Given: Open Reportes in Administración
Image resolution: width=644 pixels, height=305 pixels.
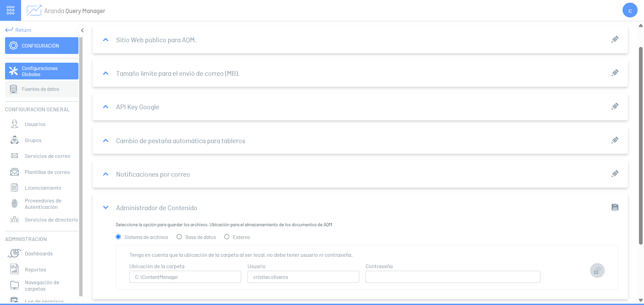Looking at the screenshot, I should (35, 269).
